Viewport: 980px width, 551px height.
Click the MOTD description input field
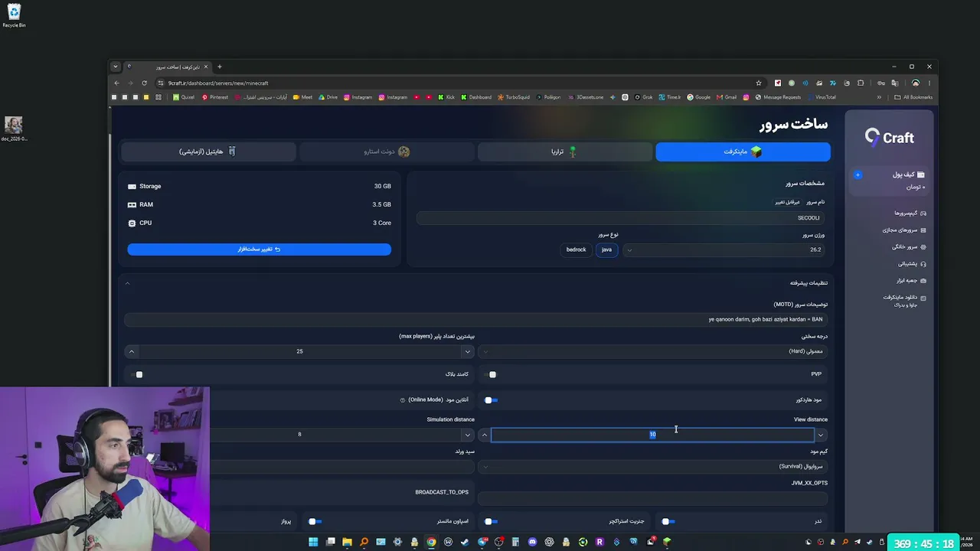pyautogui.click(x=475, y=319)
